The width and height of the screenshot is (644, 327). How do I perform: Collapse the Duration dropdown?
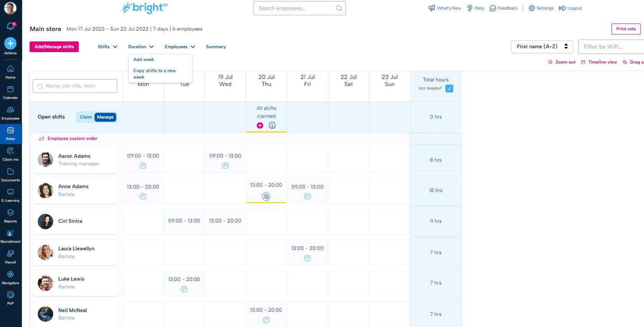[x=141, y=47]
